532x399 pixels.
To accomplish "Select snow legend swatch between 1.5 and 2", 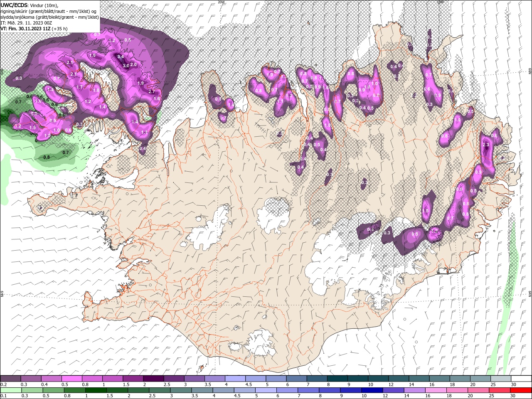I will 133,378.
